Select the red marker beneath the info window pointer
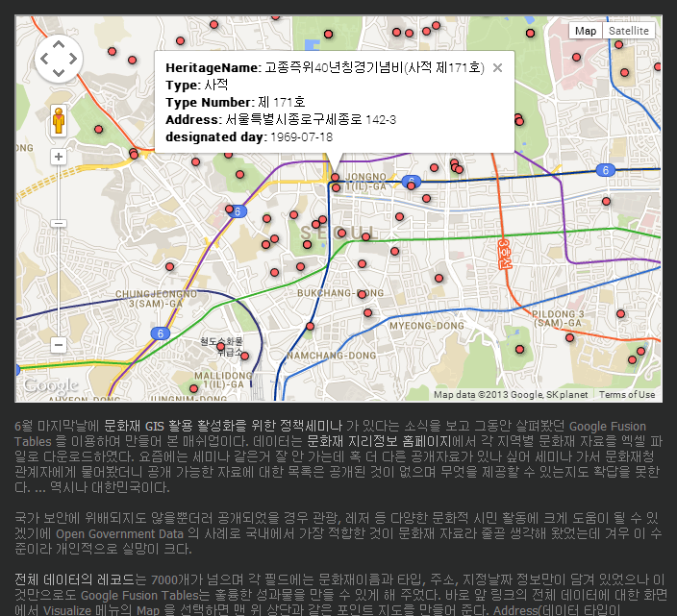Viewport: 677px width, 616px height. (335, 177)
